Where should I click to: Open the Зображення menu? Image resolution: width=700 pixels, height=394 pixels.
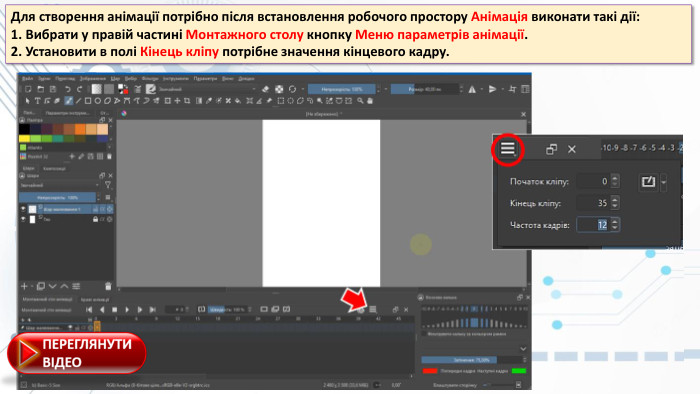coord(92,79)
